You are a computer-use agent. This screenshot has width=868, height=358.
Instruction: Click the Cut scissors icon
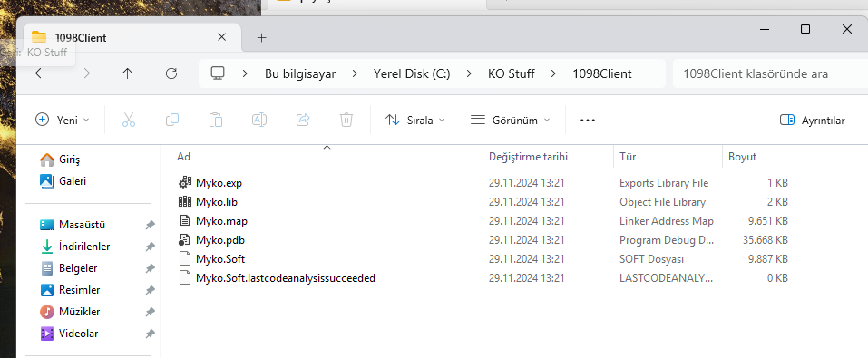129,120
